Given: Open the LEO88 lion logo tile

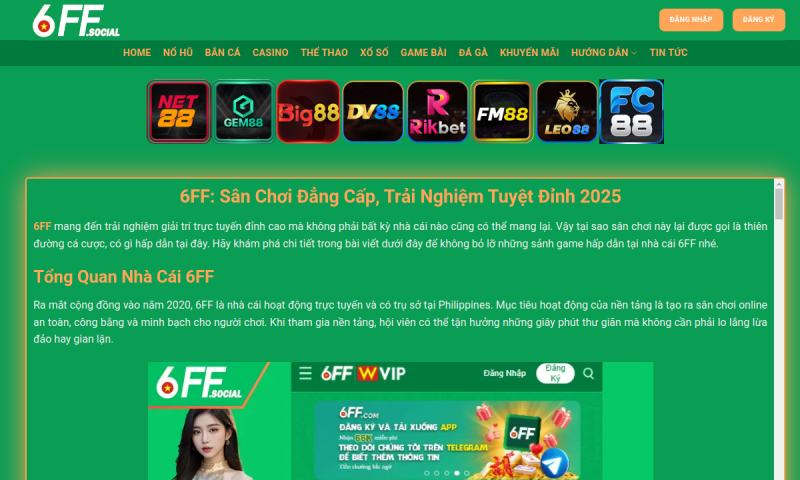Looking at the screenshot, I should (567, 112).
